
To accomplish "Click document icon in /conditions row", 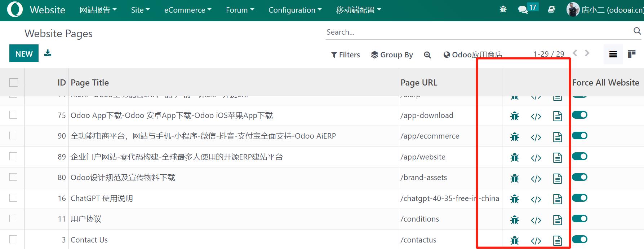I will point(558,220).
